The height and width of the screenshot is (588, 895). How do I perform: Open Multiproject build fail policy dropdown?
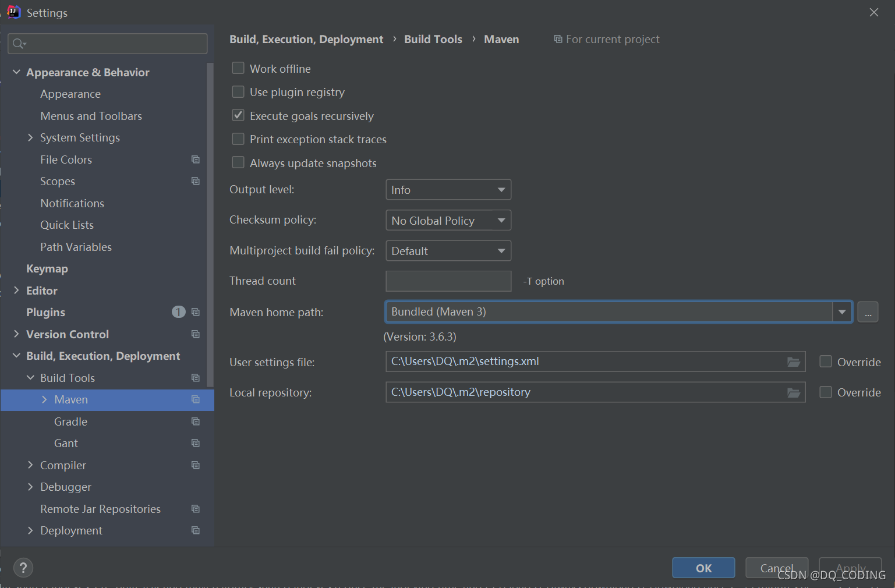tap(448, 251)
